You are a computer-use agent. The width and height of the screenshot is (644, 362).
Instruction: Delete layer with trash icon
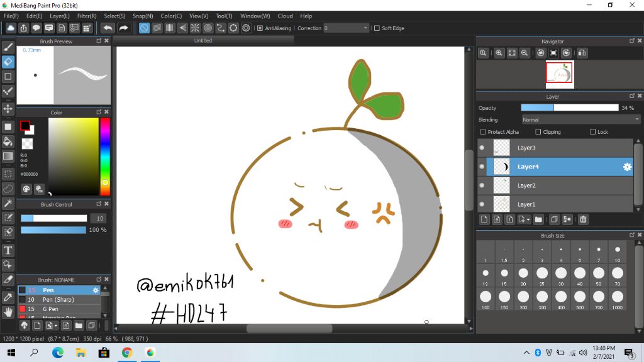[583, 219]
